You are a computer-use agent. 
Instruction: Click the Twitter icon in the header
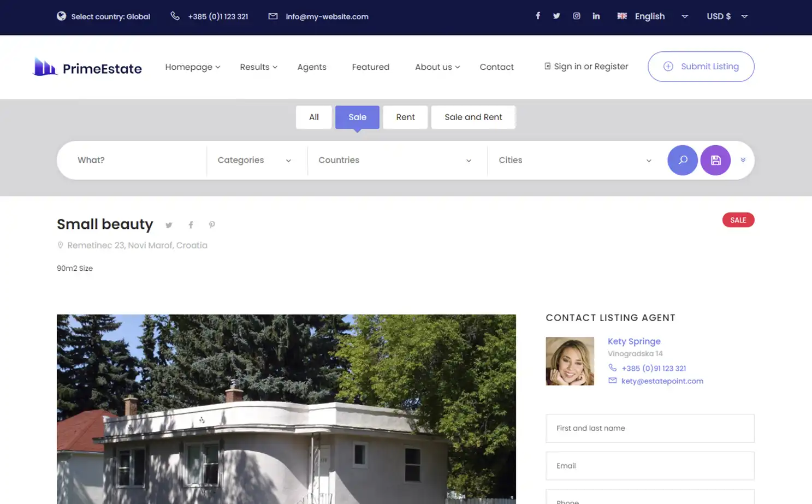556,16
